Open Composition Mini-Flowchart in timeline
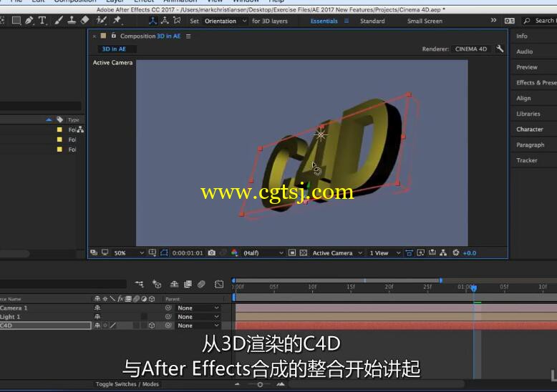Viewport: 557px width, 392px height. click(139, 284)
